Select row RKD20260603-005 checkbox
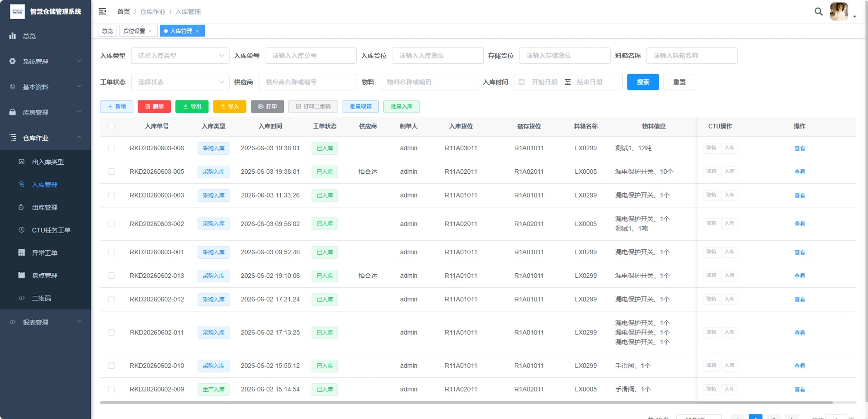868x419 pixels. pos(111,171)
